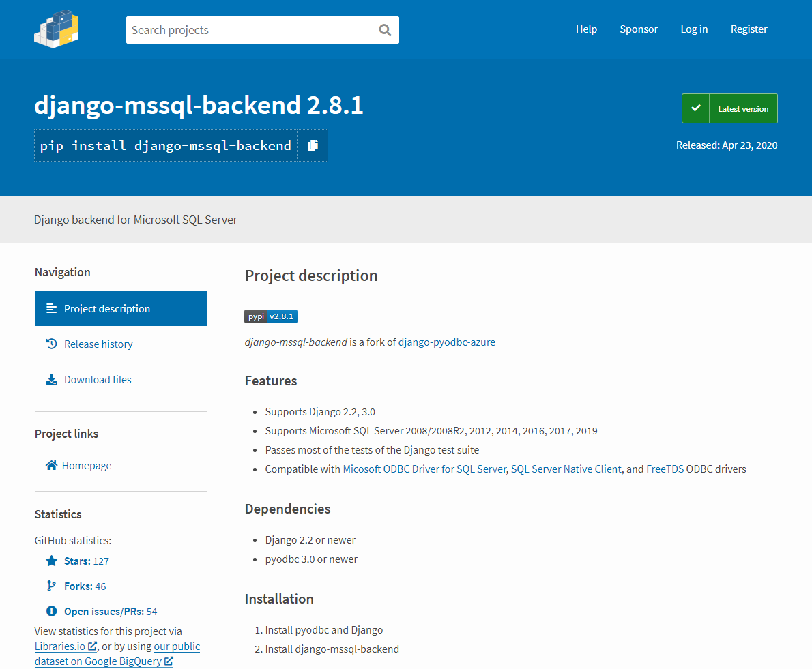
Task: Click the 'pyodbc 3.0 or newer' bullet
Action: coord(311,559)
